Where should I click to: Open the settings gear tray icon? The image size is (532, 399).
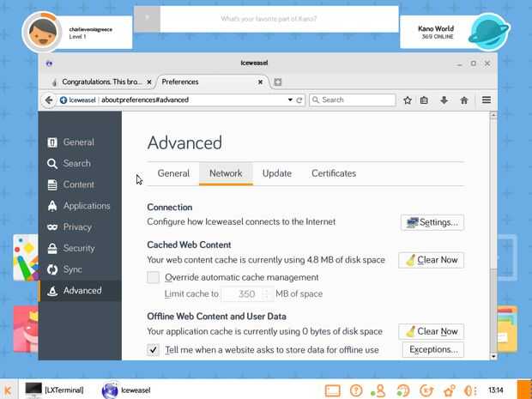click(x=449, y=391)
